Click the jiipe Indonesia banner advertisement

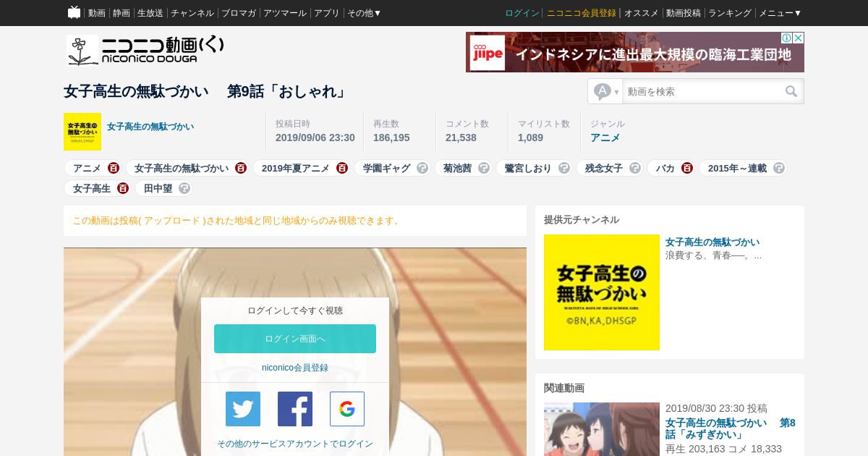635,52
